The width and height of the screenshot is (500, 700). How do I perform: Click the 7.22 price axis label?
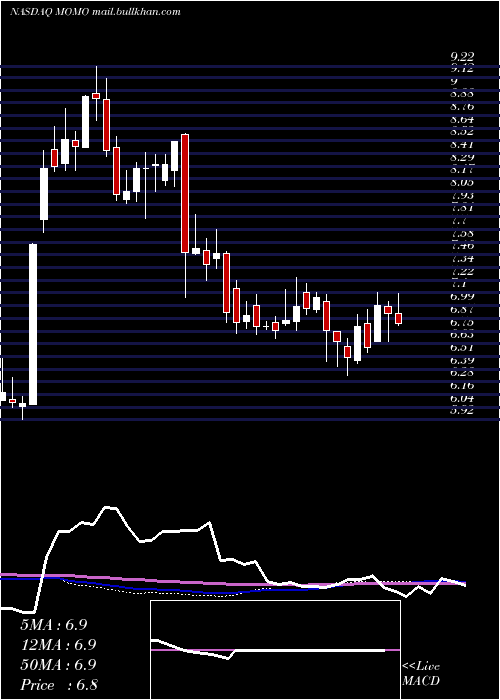pos(462,271)
